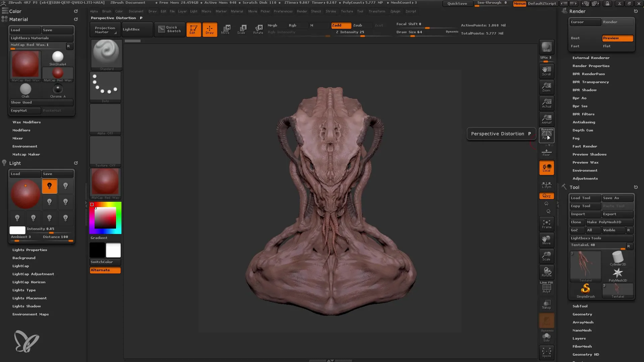Expand the Geometry section in Tool
The width and height of the screenshot is (644, 362).
pyautogui.click(x=583, y=314)
